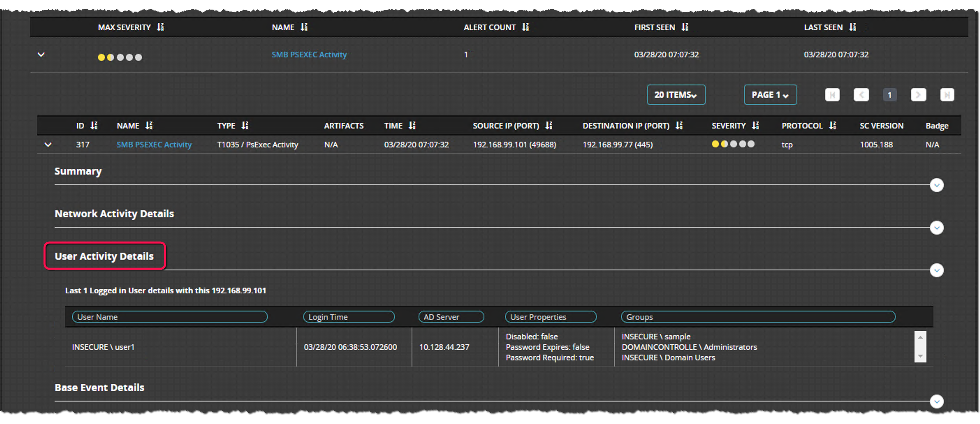The height and width of the screenshot is (424, 980).
Task: Click the Groups filter field
Action: pyautogui.click(x=758, y=317)
